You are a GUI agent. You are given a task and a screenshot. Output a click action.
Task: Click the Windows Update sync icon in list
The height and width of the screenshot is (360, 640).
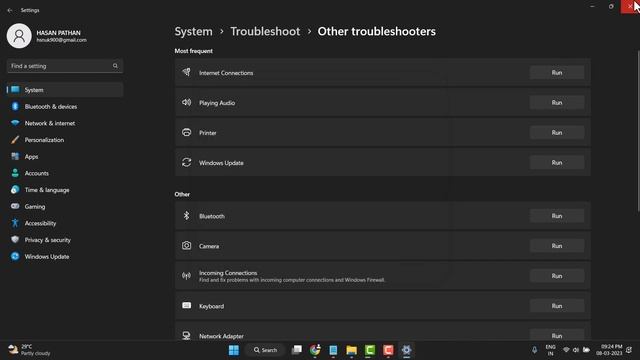click(187, 162)
